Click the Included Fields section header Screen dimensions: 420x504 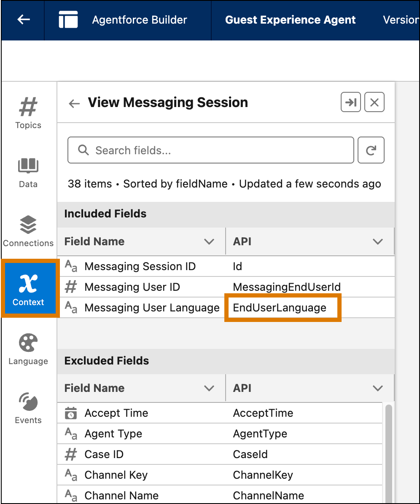pyautogui.click(x=226, y=214)
